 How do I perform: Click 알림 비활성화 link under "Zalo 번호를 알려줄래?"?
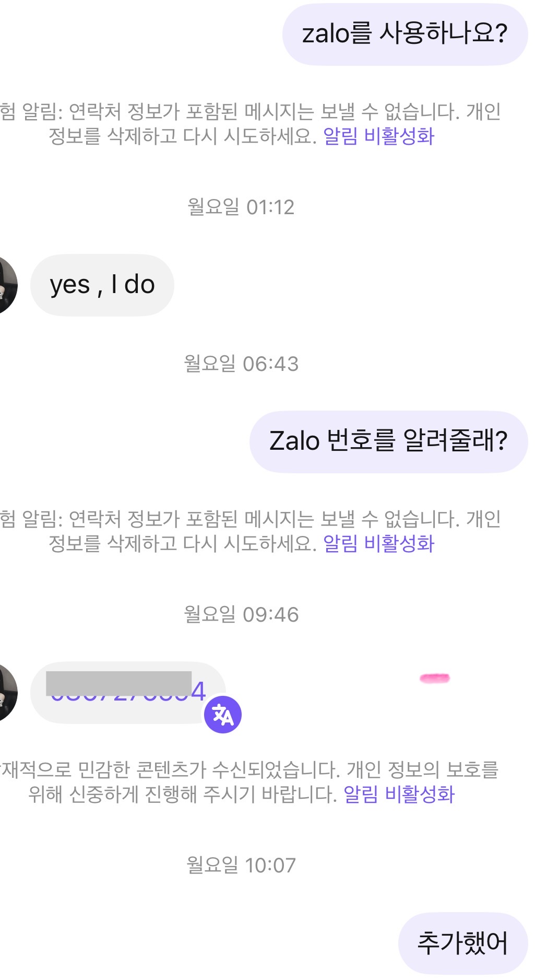(x=378, y=544)
